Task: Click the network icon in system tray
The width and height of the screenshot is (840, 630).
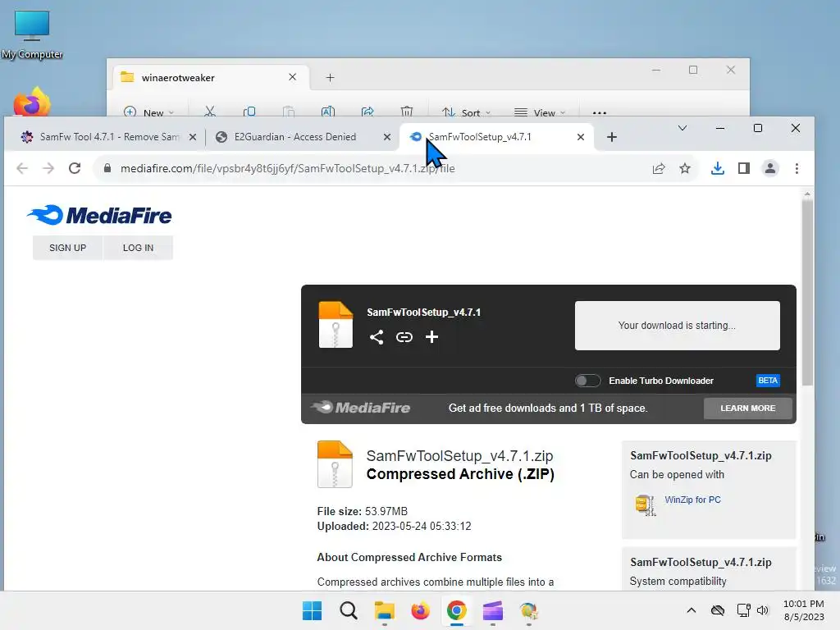Action: [x=743, y=610]
